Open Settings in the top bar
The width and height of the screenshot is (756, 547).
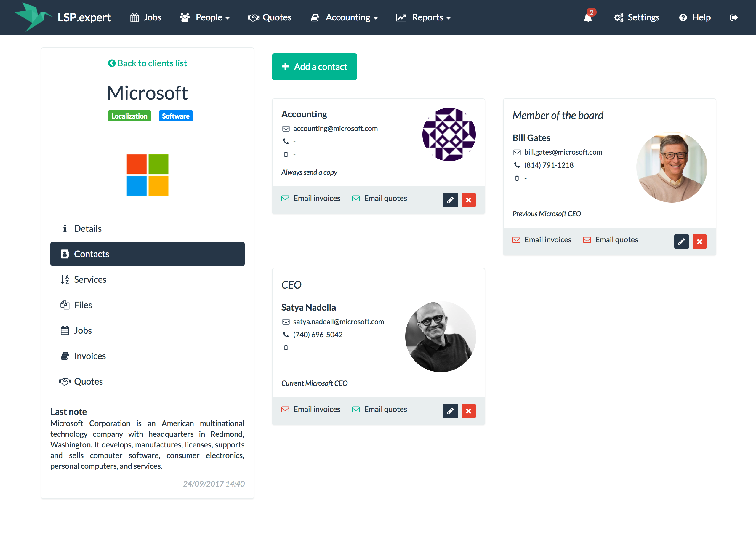[637, 17]
